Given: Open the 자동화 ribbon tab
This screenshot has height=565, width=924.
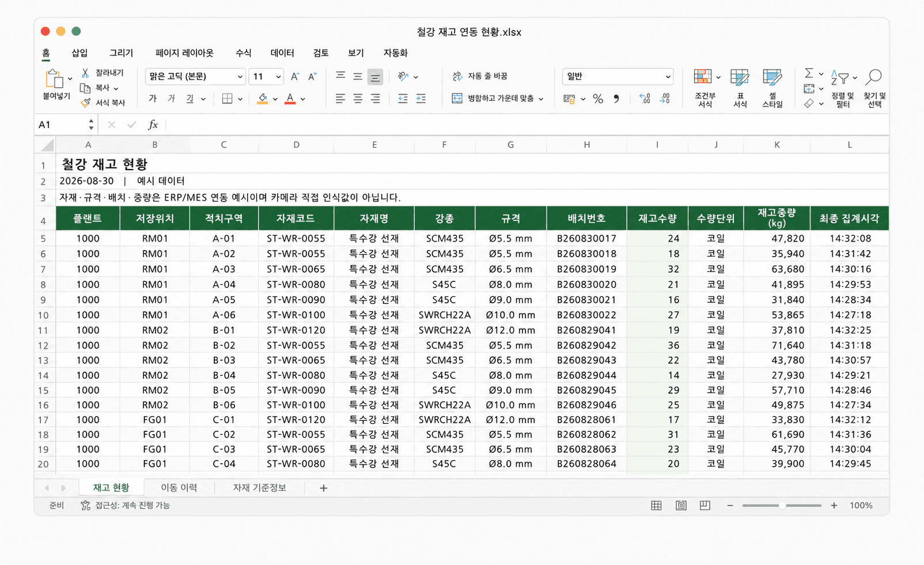Looking at the screenshot, I should (396, 53).
